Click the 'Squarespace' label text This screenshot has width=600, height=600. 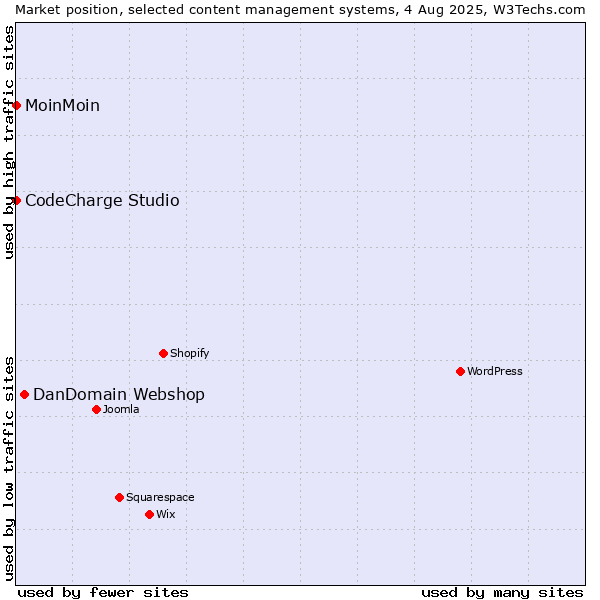point(160,497)
